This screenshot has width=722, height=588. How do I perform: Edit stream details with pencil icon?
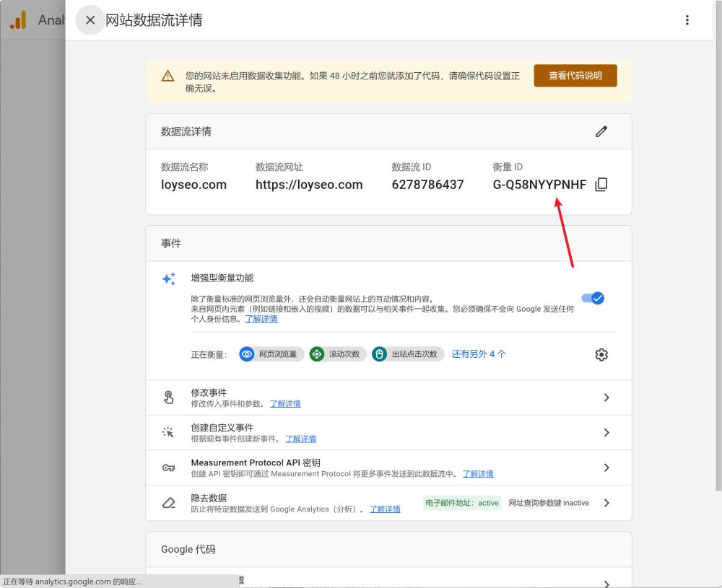[x=601, y=131]
